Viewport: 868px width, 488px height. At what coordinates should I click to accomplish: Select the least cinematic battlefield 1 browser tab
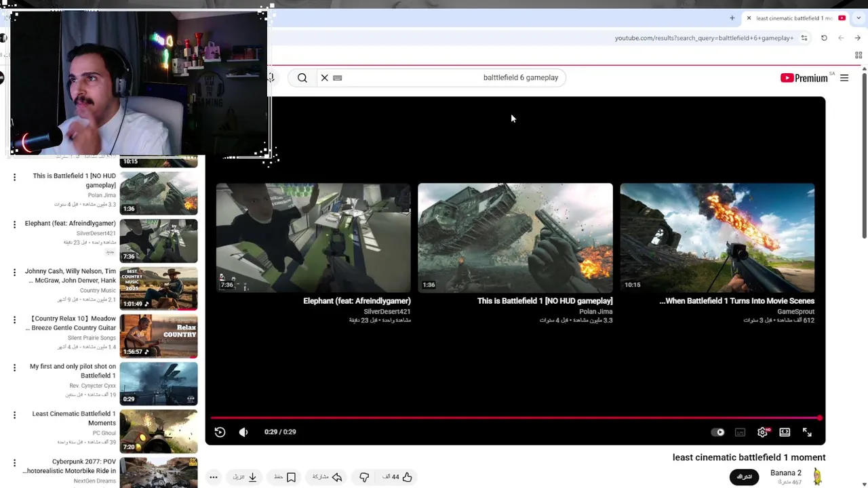click(x=797, y=18)
